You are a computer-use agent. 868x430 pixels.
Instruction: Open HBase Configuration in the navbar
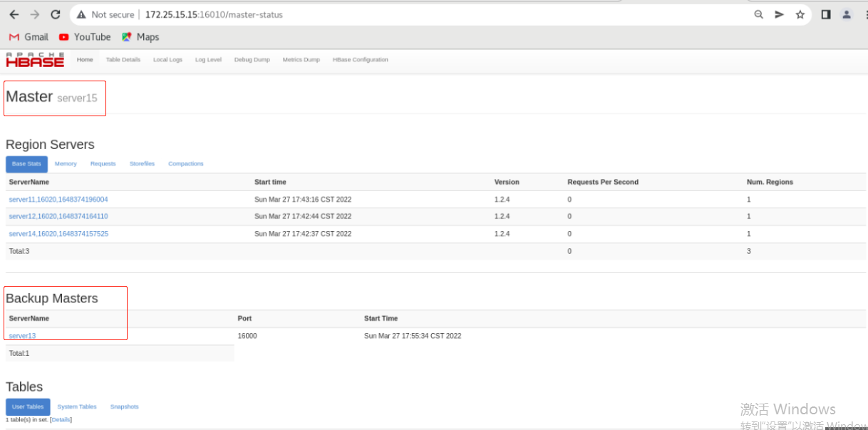[x=361, y=60]
